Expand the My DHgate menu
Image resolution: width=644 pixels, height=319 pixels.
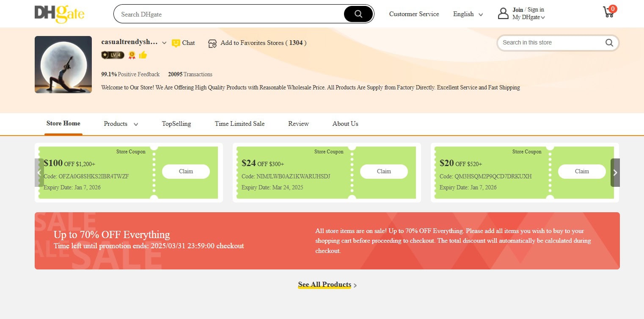pyautogui.click(x=528, y=17)
